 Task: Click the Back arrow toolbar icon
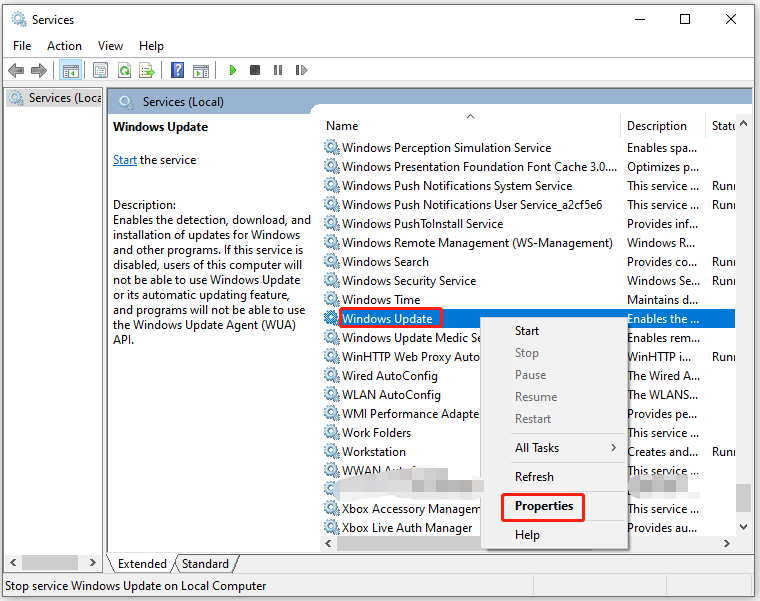click(x=16, y=70)
